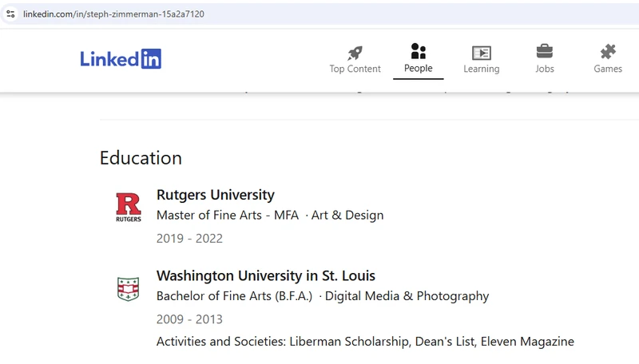Image resolution: width=639 pixels, height=364 pixels.
Task: Click the '2009 - 2013' date range
Action: pos(189,319)
